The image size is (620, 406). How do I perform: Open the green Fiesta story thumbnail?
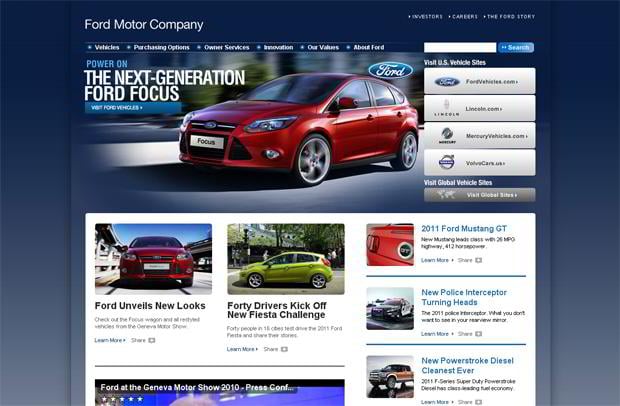(x=285, y=258)
